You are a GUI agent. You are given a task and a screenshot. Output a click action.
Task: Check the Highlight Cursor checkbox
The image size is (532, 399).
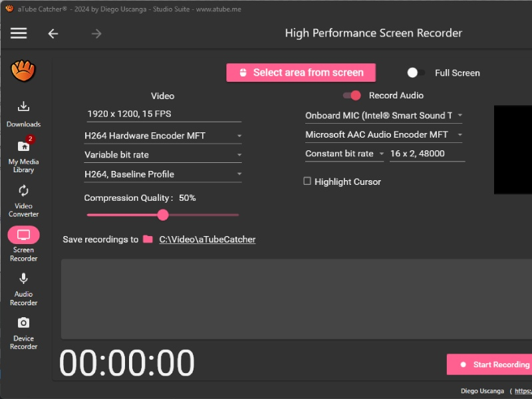[x=307, y=181]
